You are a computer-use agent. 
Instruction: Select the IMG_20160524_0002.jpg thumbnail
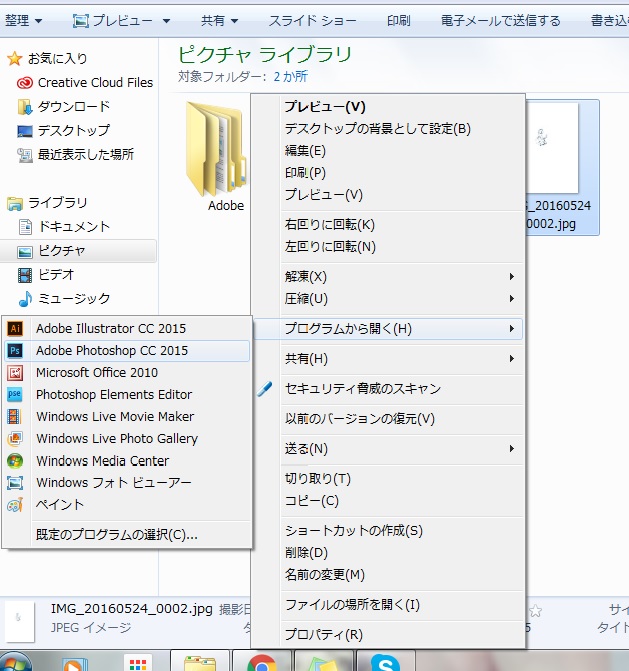coord(562,167)
